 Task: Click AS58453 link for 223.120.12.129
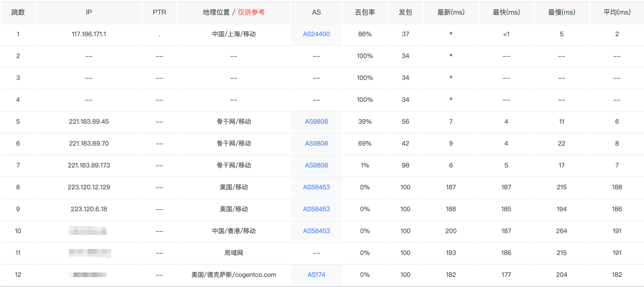316,187
